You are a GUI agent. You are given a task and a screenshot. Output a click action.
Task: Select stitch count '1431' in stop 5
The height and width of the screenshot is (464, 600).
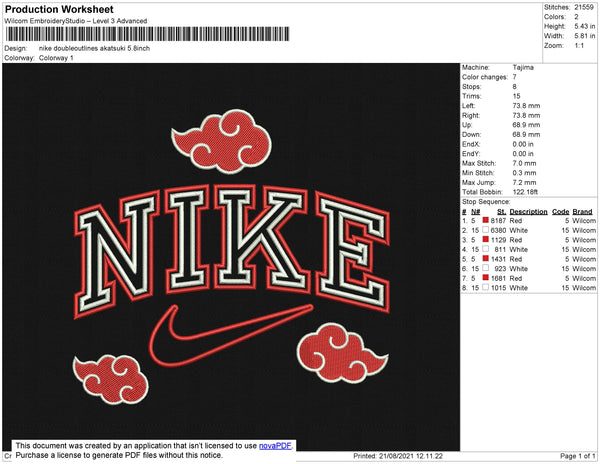tap(498, 259)
